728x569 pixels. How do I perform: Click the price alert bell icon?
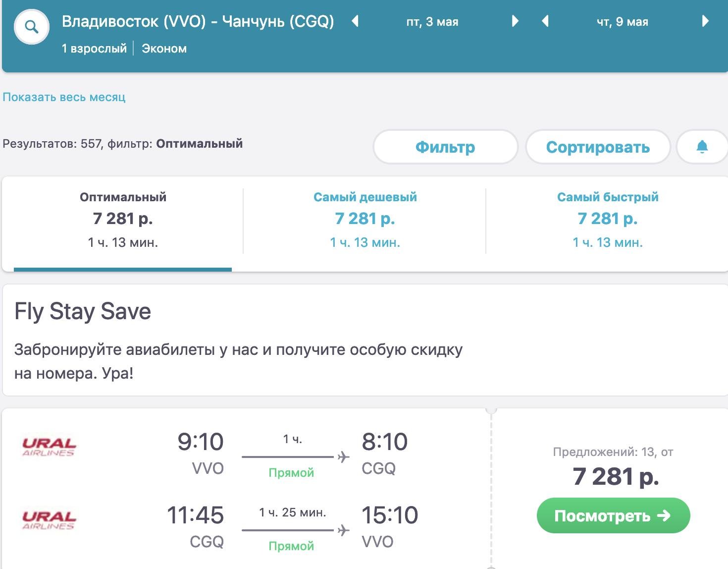pos(702,147)
